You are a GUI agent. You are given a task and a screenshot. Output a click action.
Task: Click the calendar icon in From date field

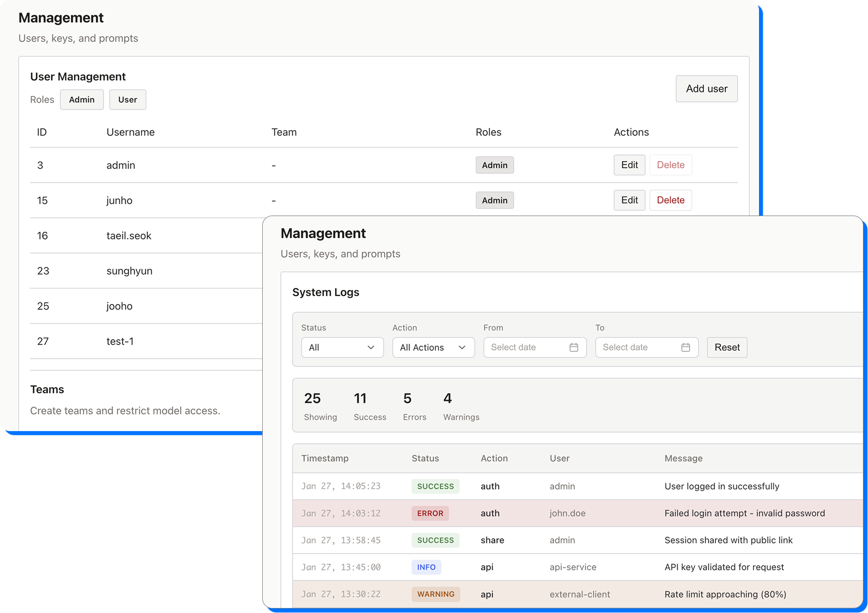574,348
